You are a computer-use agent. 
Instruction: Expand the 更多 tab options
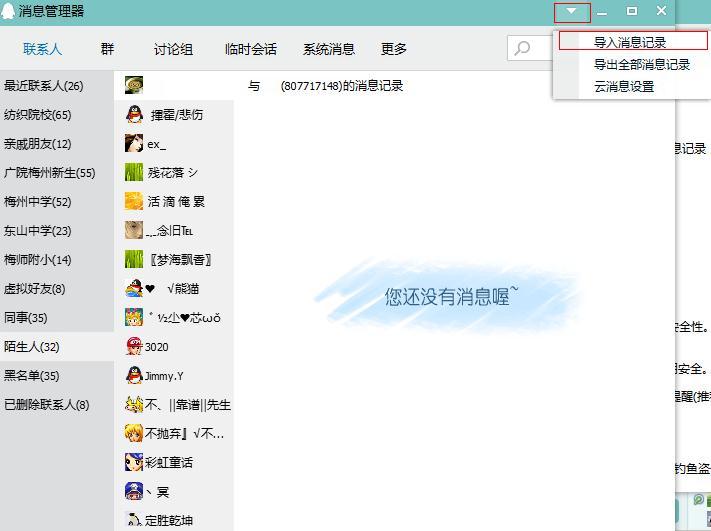(394, 49)
